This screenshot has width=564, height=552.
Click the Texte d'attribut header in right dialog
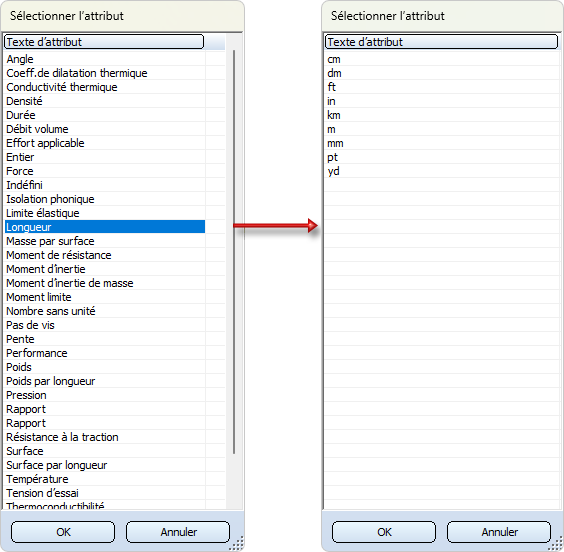[441, 42]
